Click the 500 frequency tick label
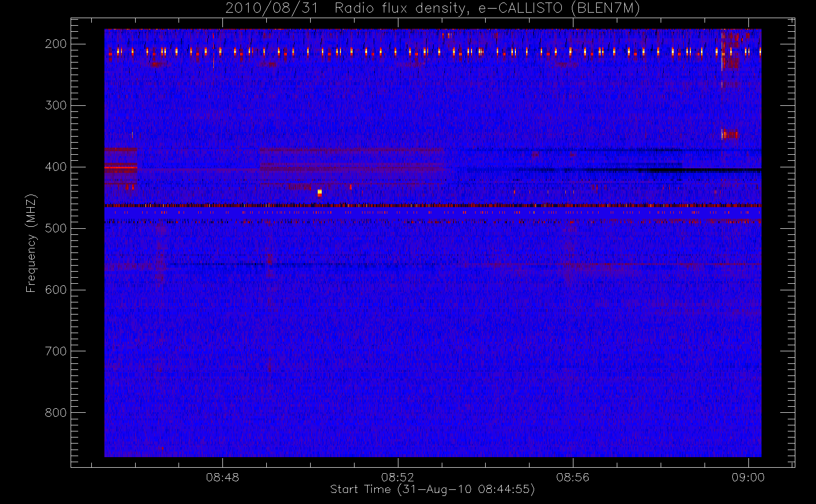This screenshot has height=504, width=816. 56,228
